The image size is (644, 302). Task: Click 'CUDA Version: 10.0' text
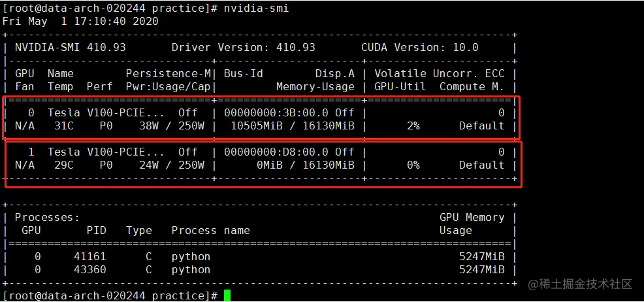tap(420, 47)
